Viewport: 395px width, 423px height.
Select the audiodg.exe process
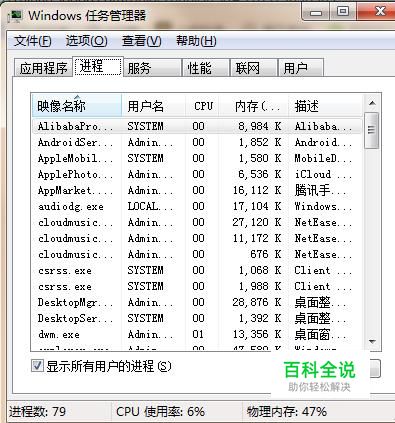197,206
